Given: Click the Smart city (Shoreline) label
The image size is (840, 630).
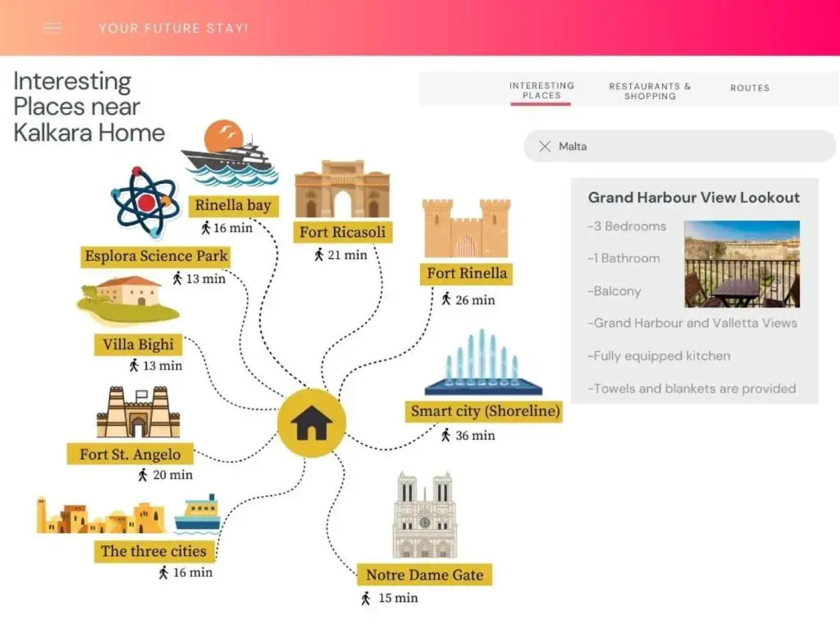Looking at the screenshot, I should tap(485, 411).
